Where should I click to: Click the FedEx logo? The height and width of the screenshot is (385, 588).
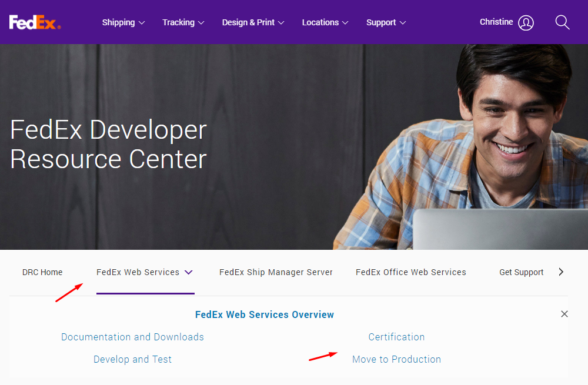(x=35, y=22)
